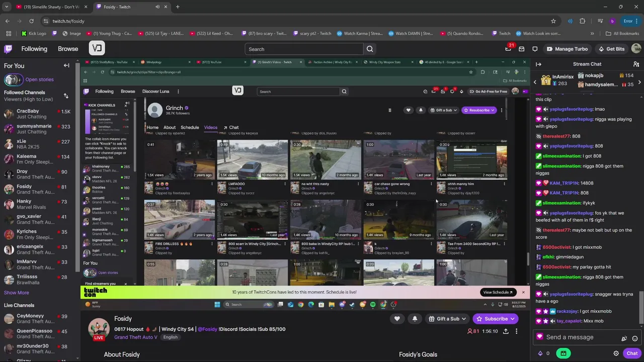
Task: Open Gift a Sub dropdown
Action: point(447,319)
